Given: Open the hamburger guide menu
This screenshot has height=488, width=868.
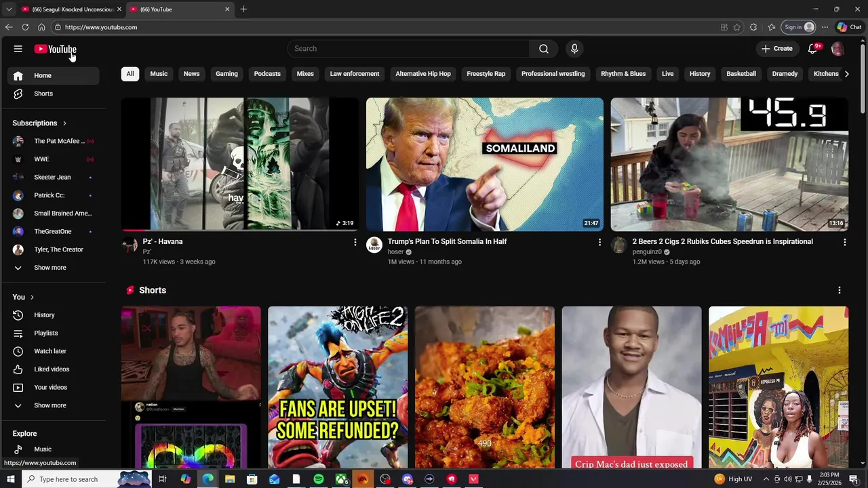Looking at the screenshot, I should coord(18,49).
